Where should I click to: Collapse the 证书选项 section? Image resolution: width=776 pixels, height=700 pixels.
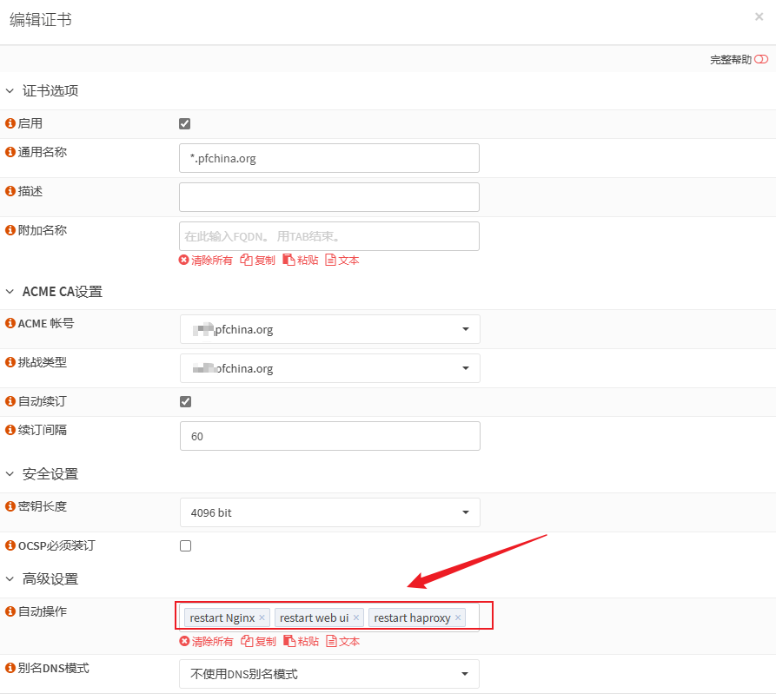coord(10,90)
